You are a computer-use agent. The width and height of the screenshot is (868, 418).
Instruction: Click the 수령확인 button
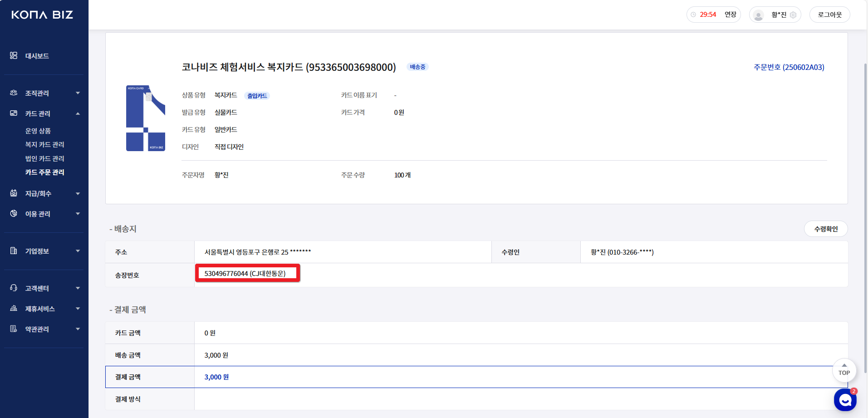(825, 229)
